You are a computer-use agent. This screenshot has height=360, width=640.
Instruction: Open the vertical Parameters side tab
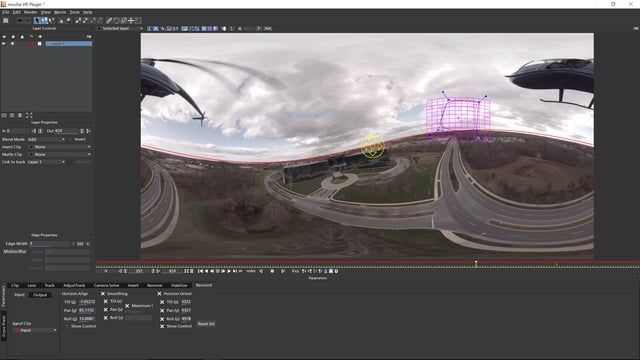click(4, 297)
